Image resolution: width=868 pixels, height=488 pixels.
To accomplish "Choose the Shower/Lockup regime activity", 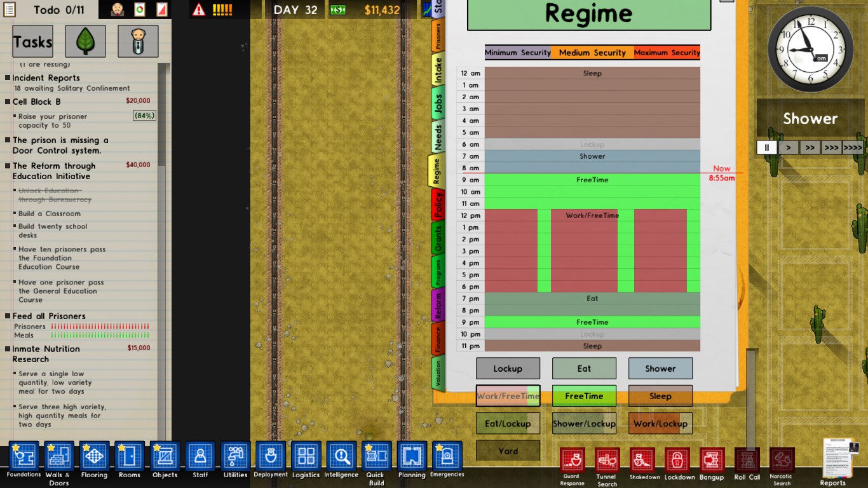I will (584, 424).
